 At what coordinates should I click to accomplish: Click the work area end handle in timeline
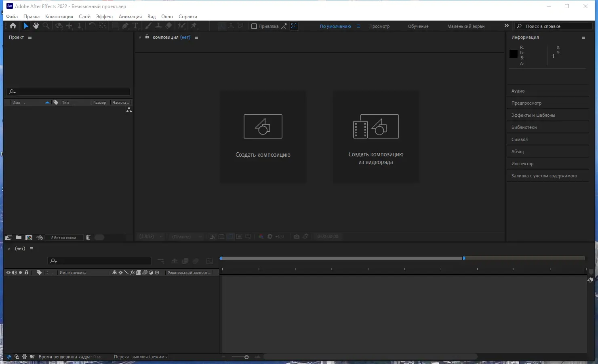[x=463, y=258]
